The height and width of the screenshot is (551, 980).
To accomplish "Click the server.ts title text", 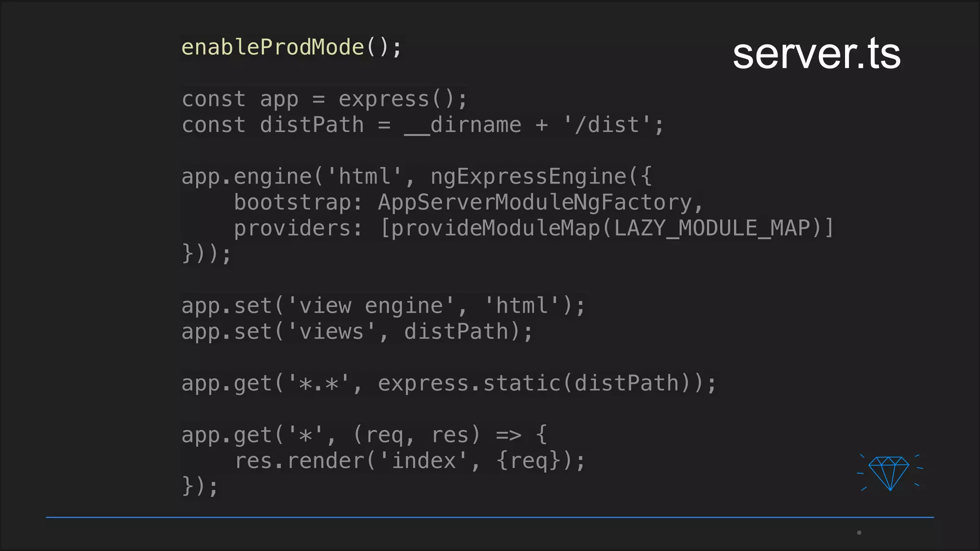I will coord(816,54).
